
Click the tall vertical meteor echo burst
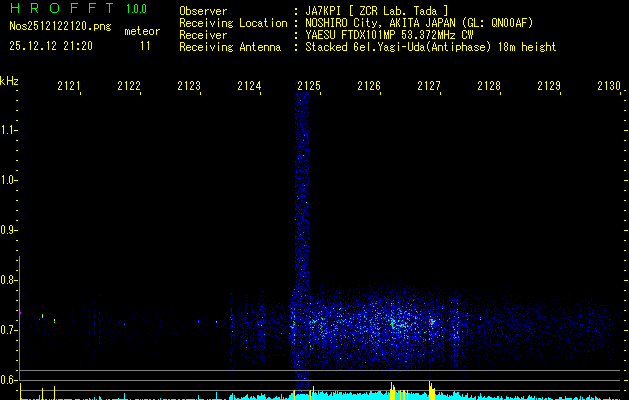point(301,200)
